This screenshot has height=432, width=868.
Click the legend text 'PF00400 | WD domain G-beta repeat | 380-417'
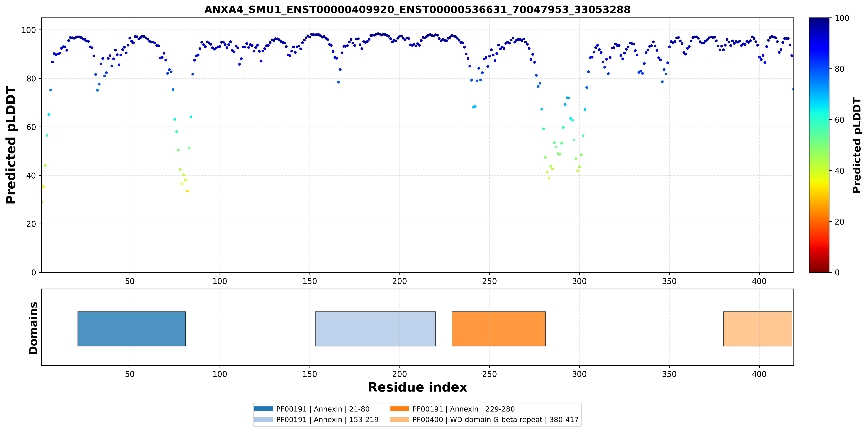coord(495,420)
